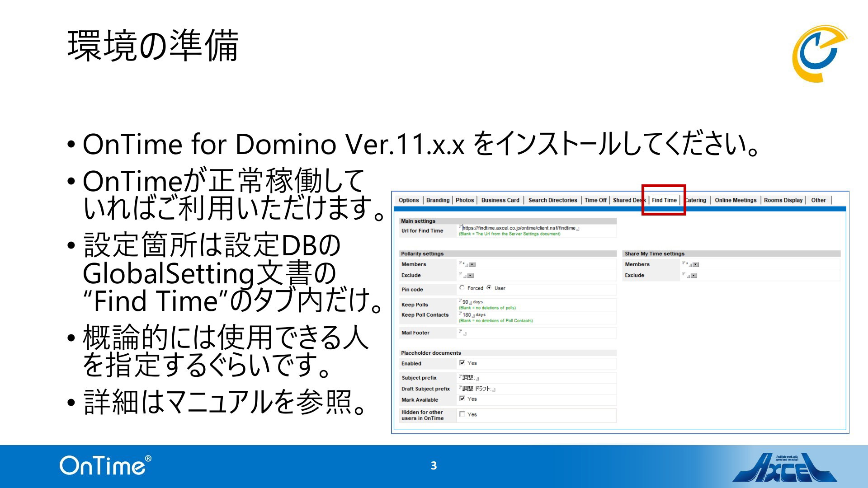868x488 pixels.
Task: Select the Forced pin code radio button
Action: (462, 288)
